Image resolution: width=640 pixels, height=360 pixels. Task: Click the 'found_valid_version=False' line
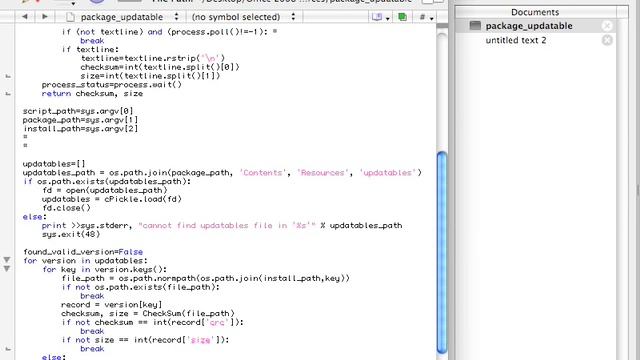pyautogui.click(x=83, y=252)
